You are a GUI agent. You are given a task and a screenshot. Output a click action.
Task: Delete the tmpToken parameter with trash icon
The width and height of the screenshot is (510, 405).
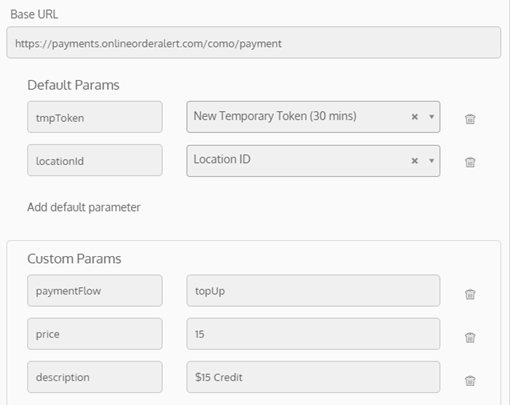[x=470, y=119]
